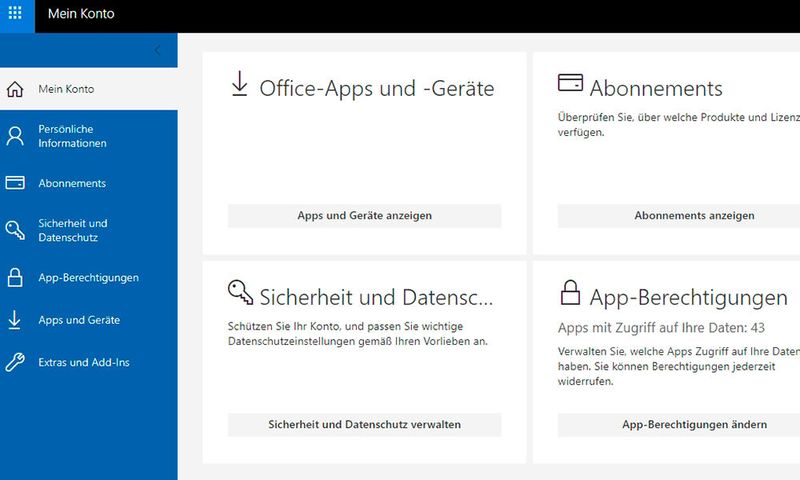Click the 'Verwalten Sie, welche Apps Zugriff' text
Viewport: 800px width, 480px height.
coord(679,366)
